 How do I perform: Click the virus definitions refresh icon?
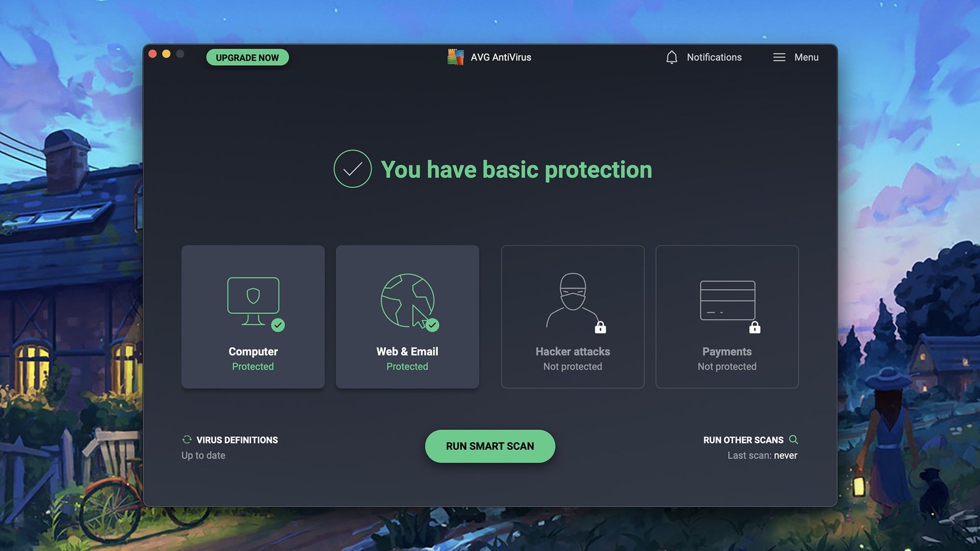point(187,440)
